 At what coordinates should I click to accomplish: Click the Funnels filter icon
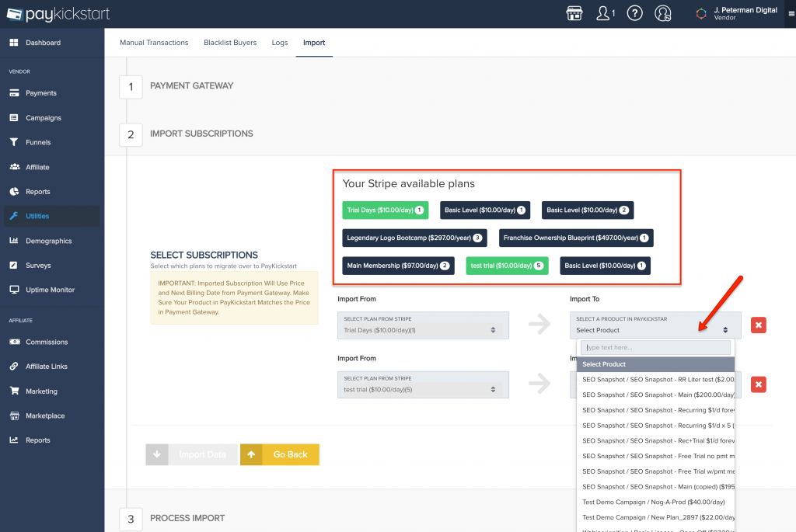(x=14, y=142)
